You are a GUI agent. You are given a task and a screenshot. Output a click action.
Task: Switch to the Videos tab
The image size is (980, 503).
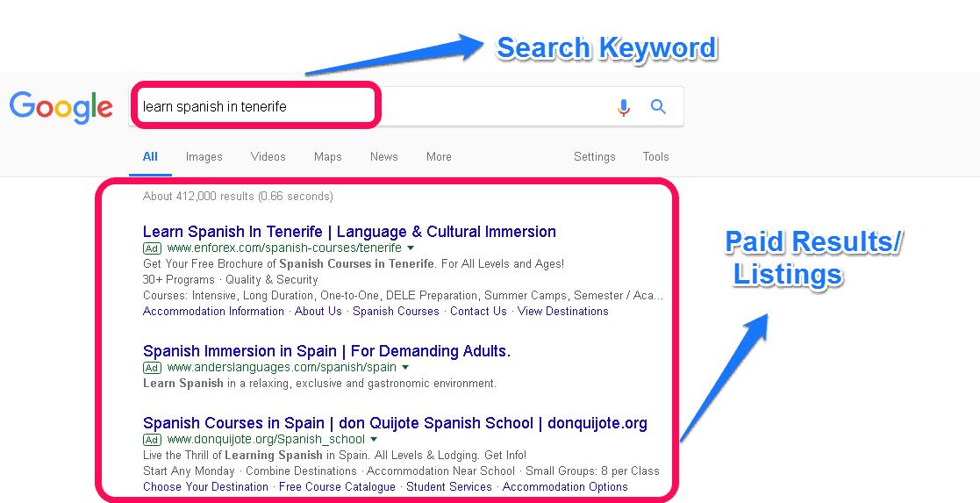268,156
